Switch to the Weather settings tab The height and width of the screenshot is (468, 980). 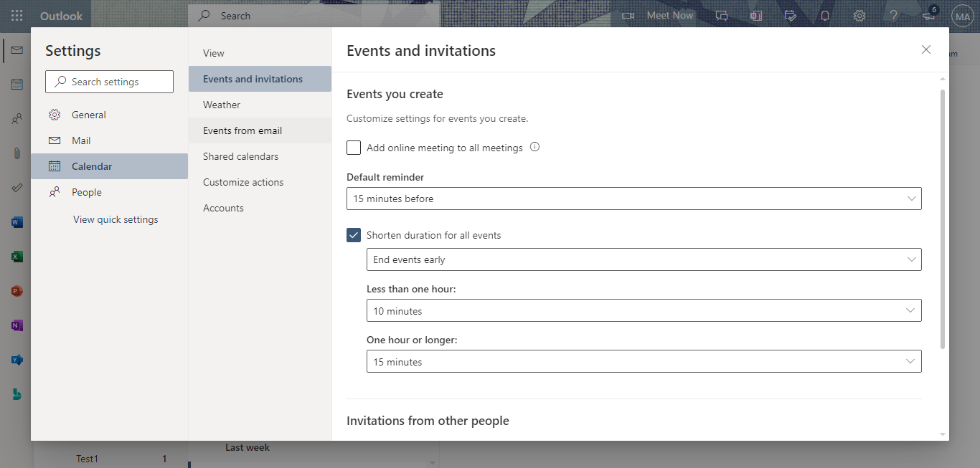click(221, 104)
